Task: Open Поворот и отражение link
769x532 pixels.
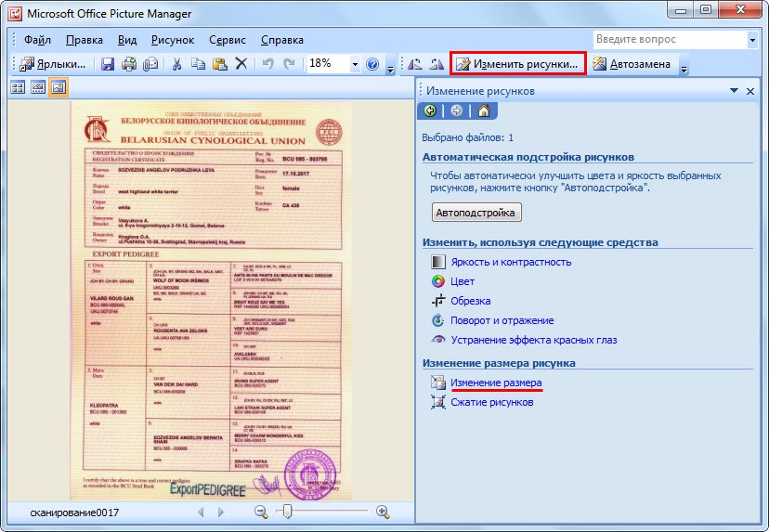Action: tap(502, 320)
